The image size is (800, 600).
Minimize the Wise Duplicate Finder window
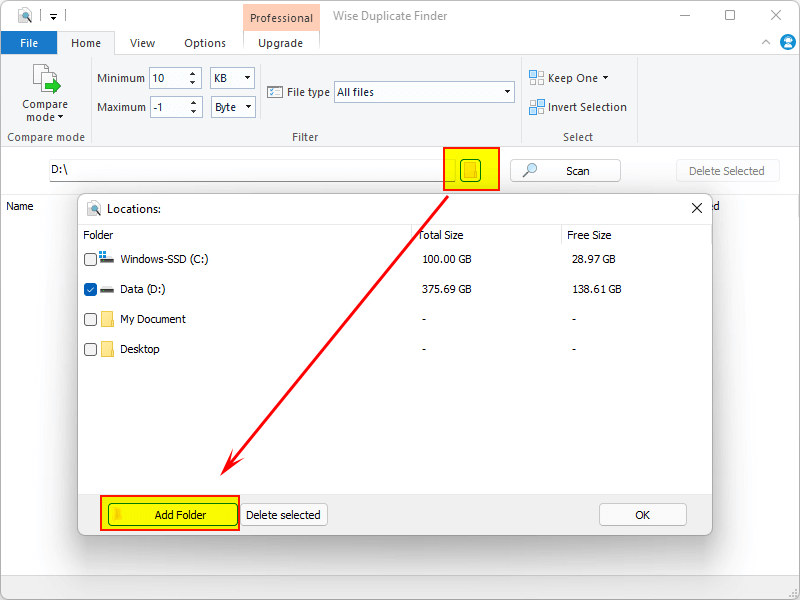click(685, 16)
